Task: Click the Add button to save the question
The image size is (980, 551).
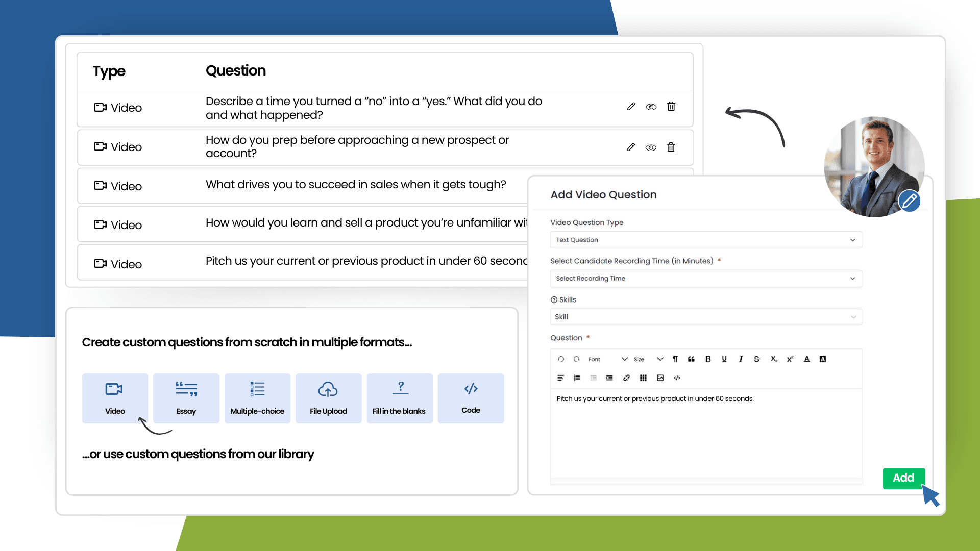Action: pyautogui.click(x=903, y=478)
